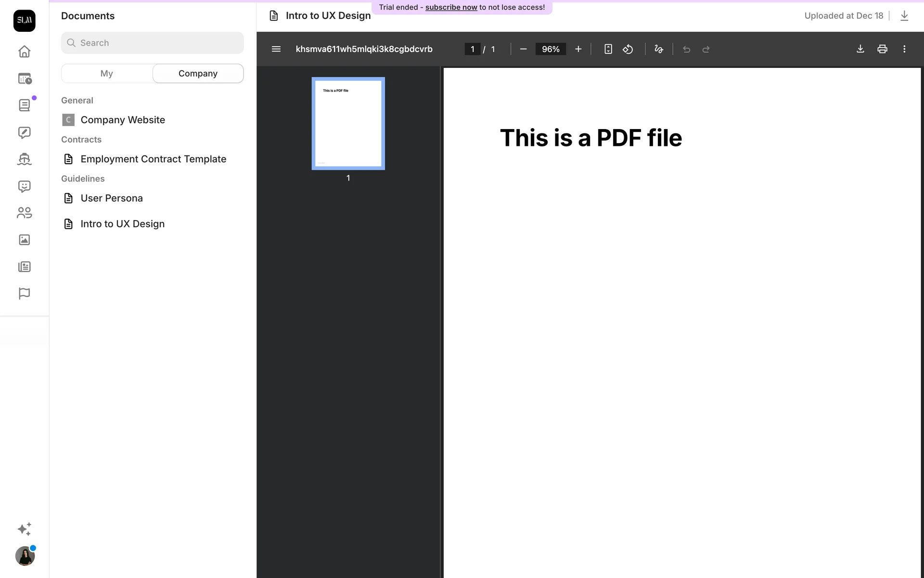This screenshot has height=578, width=924.
Task: Select the draw annotation tool
Action: pyautogui.click(x=658, y=49)
